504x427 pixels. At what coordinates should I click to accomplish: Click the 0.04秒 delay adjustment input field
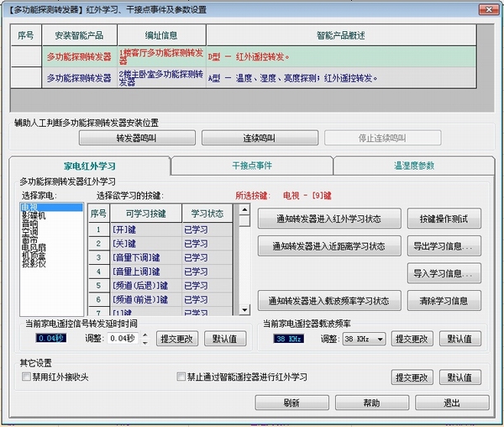(x=122, y=339)
